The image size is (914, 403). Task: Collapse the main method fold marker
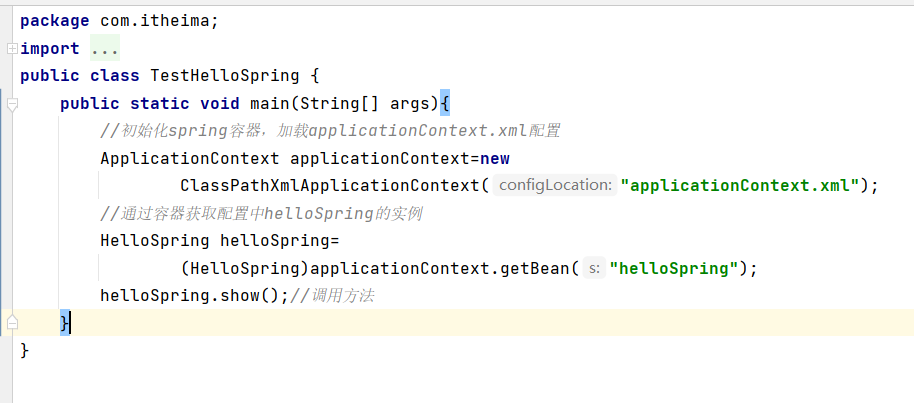(x=12, y=104)
